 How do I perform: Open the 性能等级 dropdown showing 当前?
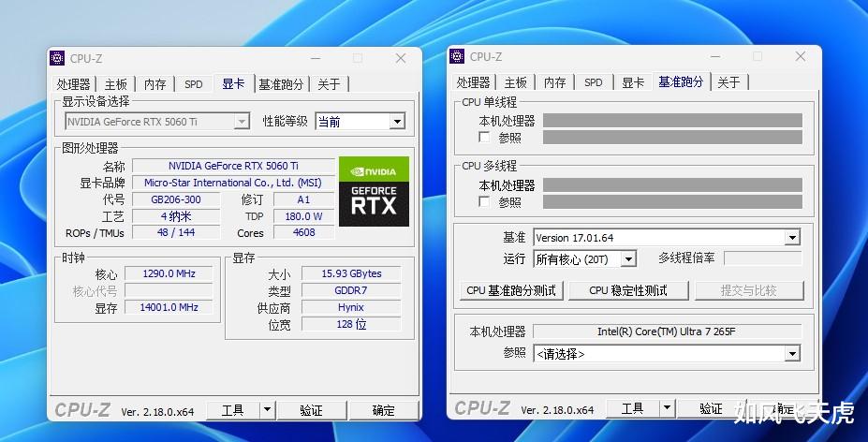(x=360, y=122)
